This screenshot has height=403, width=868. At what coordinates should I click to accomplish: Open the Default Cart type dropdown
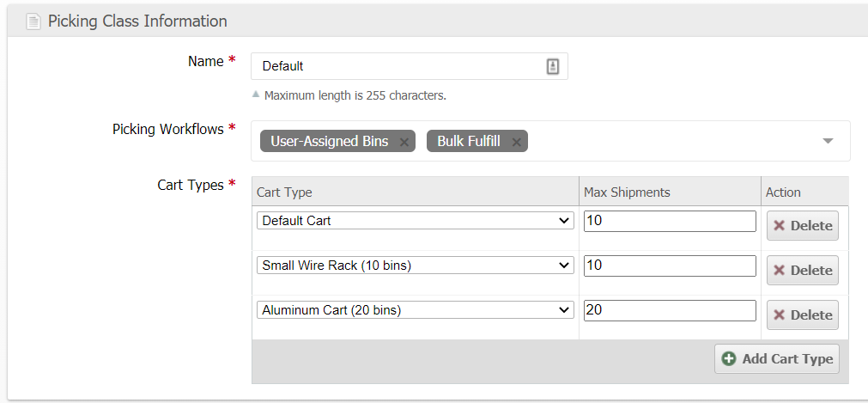pyautogui.click(x=415, y=221)
